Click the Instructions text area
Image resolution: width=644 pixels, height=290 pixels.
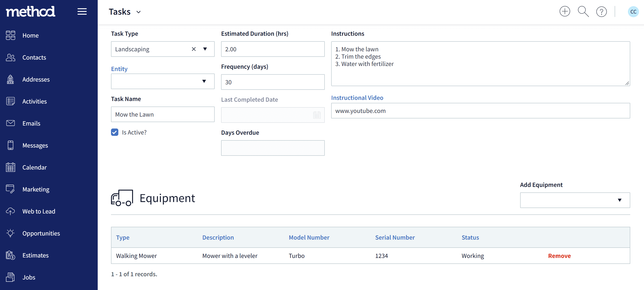(480, 64)
